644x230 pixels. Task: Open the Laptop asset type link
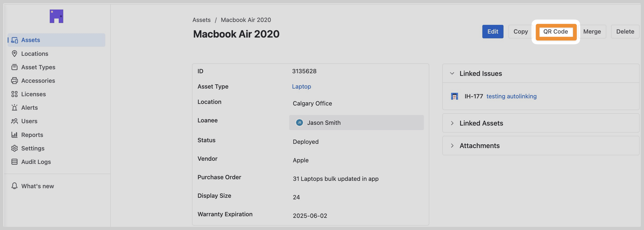tap(301, 86)
